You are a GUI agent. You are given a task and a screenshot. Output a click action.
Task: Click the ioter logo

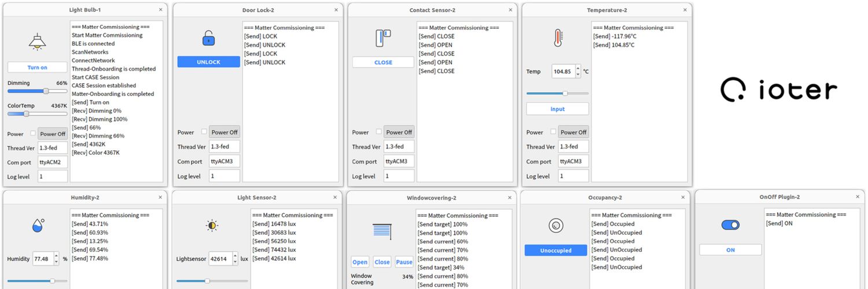(778, 91)
